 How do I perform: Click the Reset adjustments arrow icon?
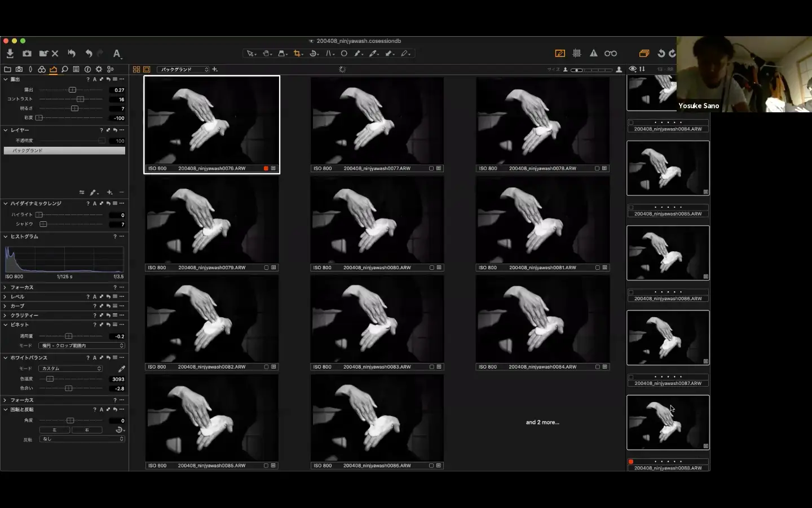[72, 54]
